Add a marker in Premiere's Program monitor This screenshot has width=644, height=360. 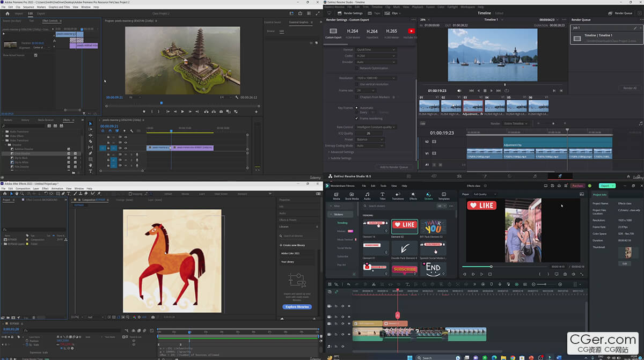tap(144, 112)
